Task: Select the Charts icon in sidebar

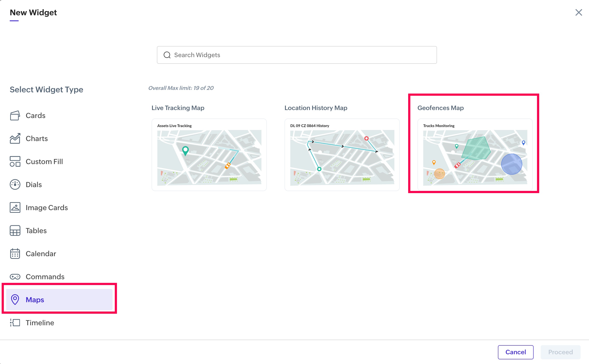Action: click(x=15, y=138)
